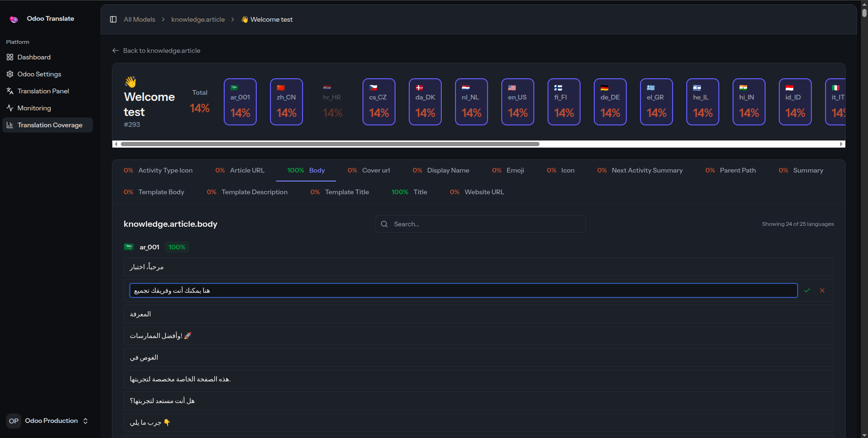
Task: Toggle nl_NL language card
Action: (472, 102)
